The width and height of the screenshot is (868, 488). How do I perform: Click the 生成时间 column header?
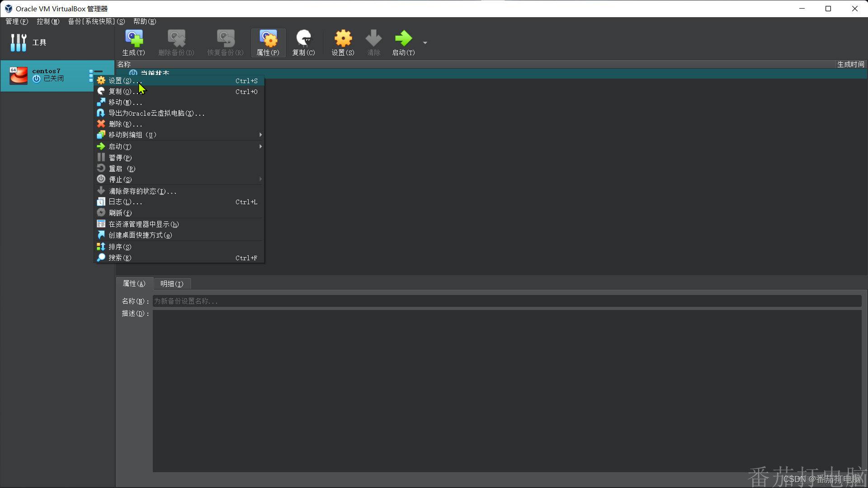tap(850, 65)
